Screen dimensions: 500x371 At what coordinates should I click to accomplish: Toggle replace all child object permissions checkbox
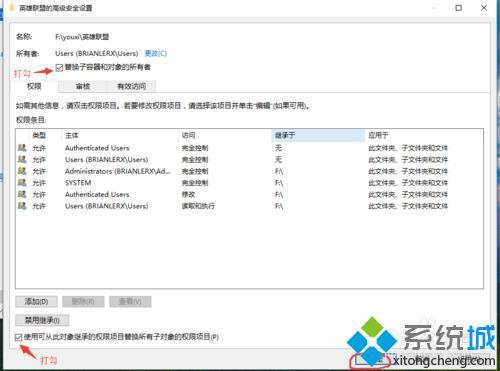(x=19, y=337)
